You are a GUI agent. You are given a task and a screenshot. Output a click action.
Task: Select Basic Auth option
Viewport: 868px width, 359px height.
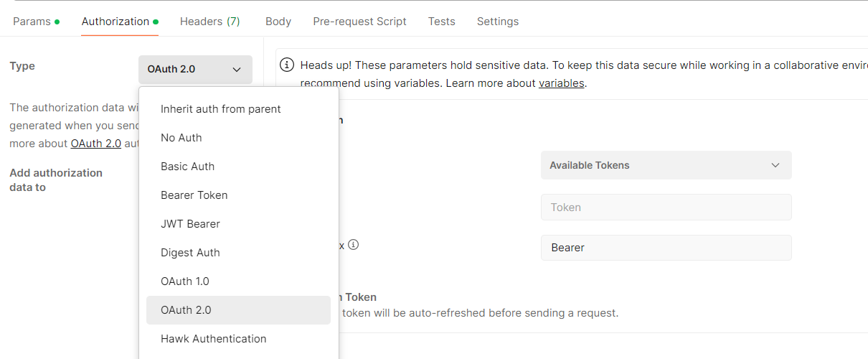click(x=188, y=167)
